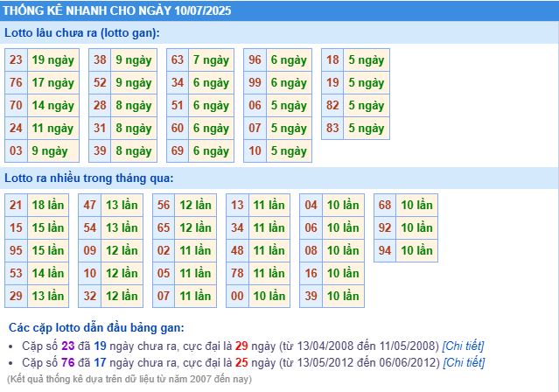Select the '14 lần' cell
The width and height of the screenshot is (559, 392).
48,273
